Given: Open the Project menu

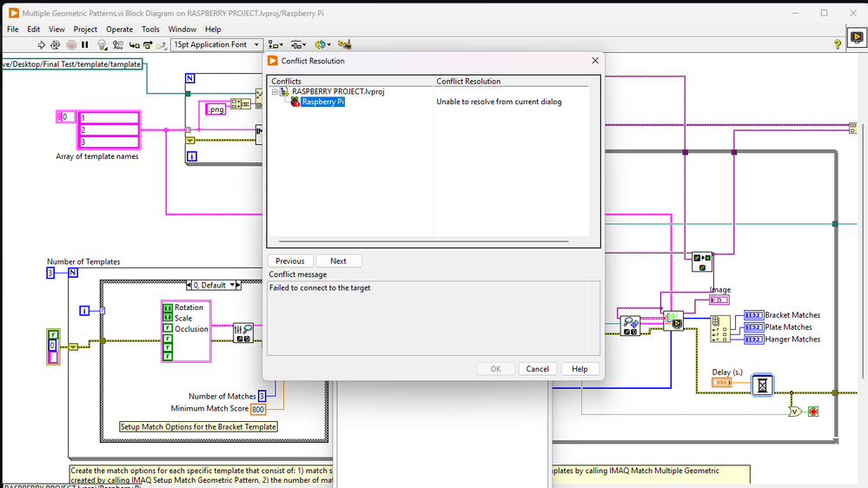Looking at the screenshot, I should tap(85, 30).
